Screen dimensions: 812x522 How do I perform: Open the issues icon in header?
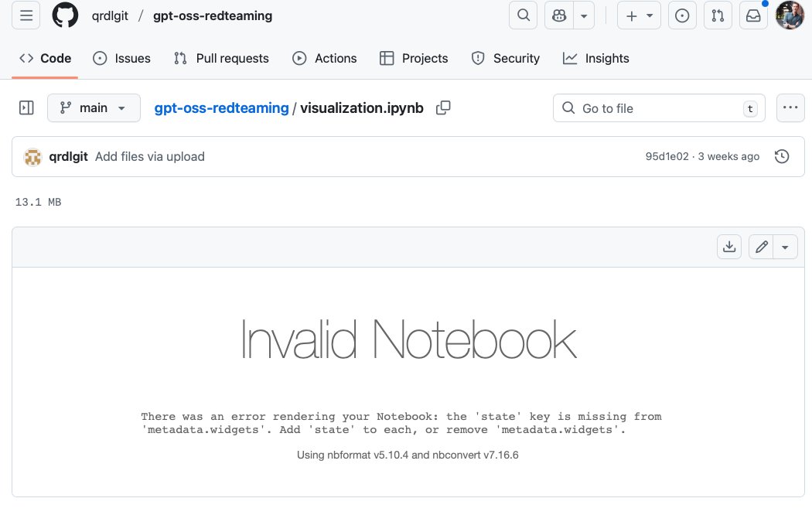(682, 15)
